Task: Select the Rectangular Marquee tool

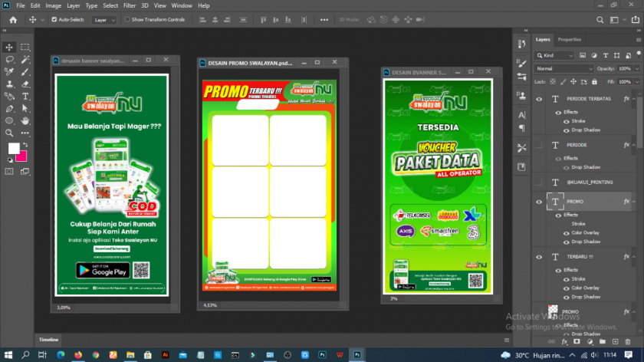Action: (x=25, y=48)
